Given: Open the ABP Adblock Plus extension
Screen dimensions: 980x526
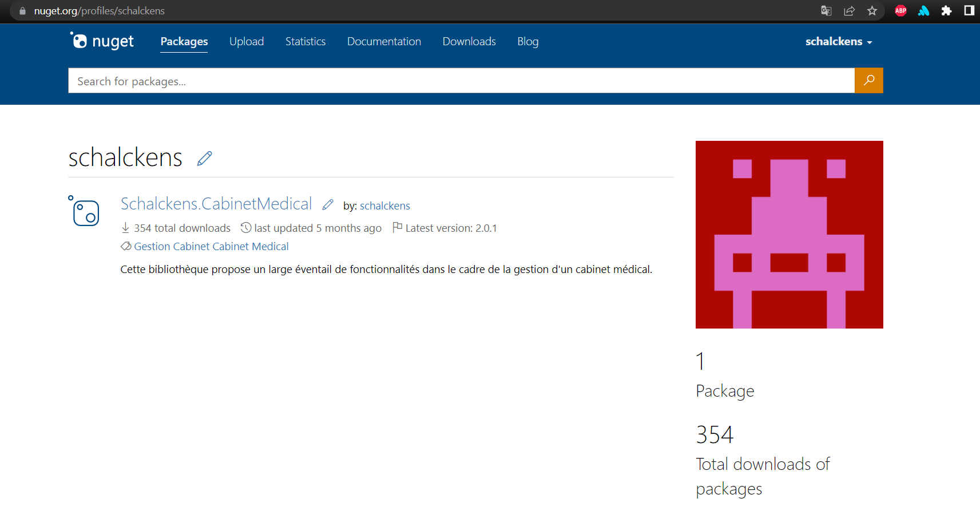Looking at the screenshot, I should [x=900, y=10].
